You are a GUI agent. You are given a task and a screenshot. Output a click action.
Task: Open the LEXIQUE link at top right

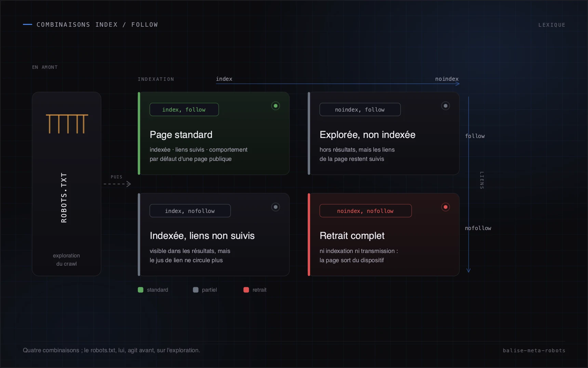point(552,25)
